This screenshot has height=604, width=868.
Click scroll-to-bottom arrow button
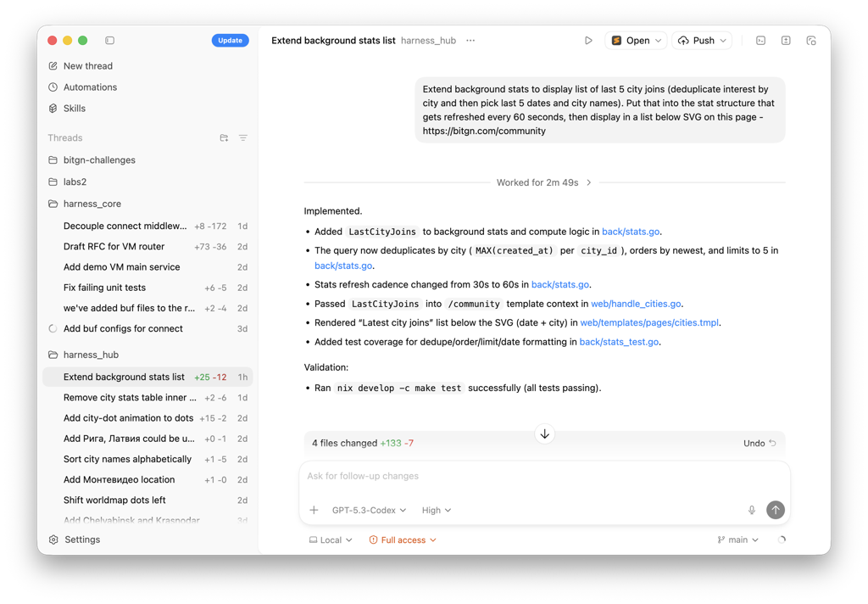[x=544, y=434]
